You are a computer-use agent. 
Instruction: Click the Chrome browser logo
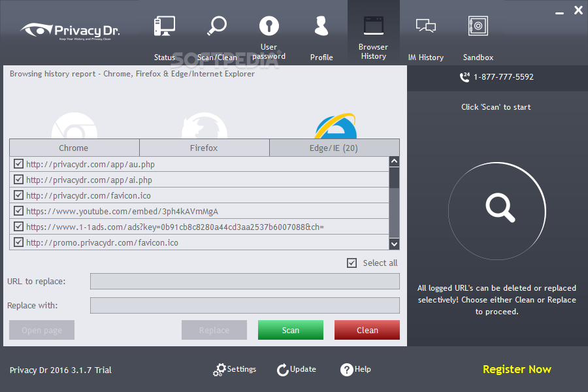pyautogui.click(x=74, y=125)
